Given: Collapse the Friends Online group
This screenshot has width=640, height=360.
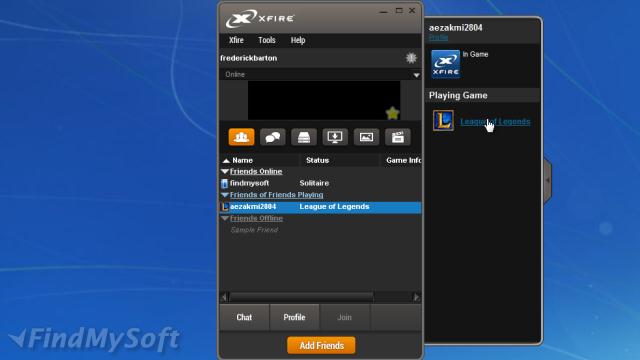Looking at the screenshot, I should click(224, 171).
